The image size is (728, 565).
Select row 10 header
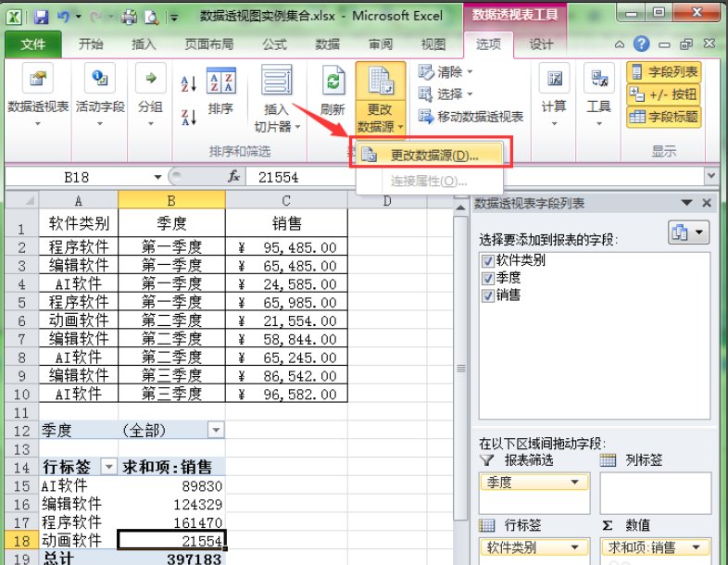22,394
